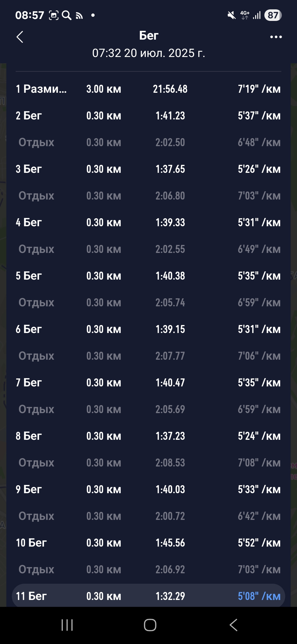297x644 pixels.
Task: Select lap 1 warm-up row 3.00 км
Action: coord(148,89)
